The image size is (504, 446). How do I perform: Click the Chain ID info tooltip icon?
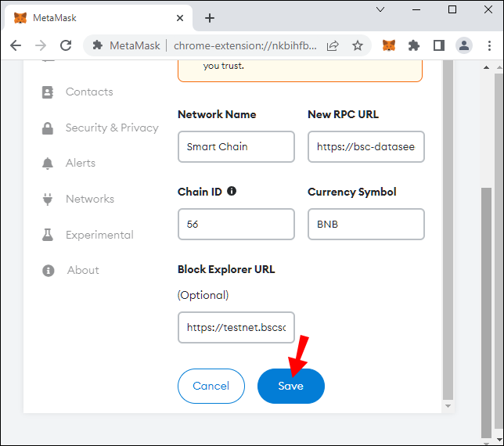point(232,192)
